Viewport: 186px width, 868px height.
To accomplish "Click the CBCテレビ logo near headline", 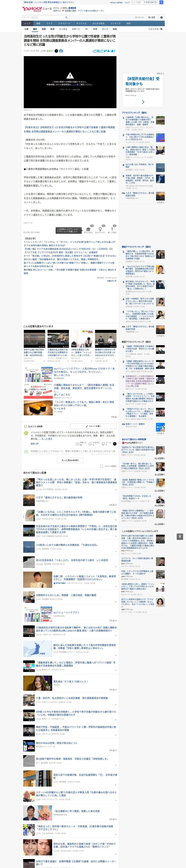I will click(x=104, y=51).
